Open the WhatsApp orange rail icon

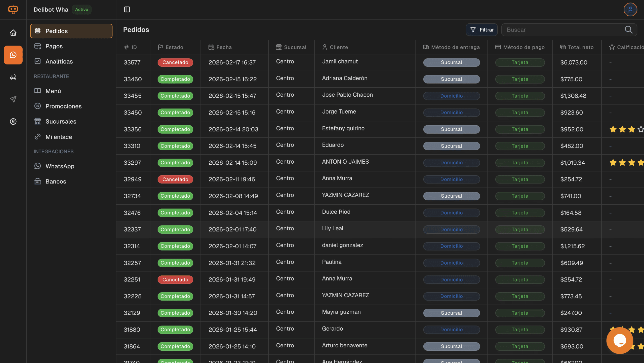pos(13,55)
